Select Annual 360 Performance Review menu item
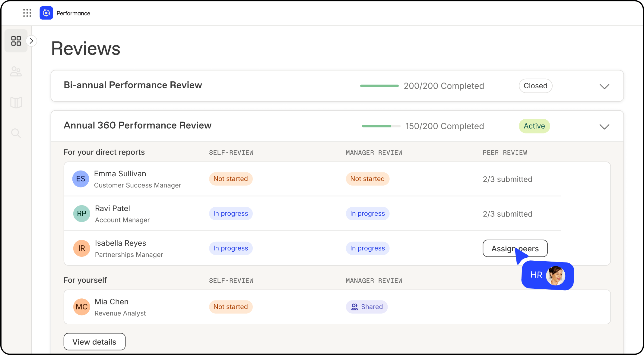Screen dimensions: 644x355 (x=137, y=126)
